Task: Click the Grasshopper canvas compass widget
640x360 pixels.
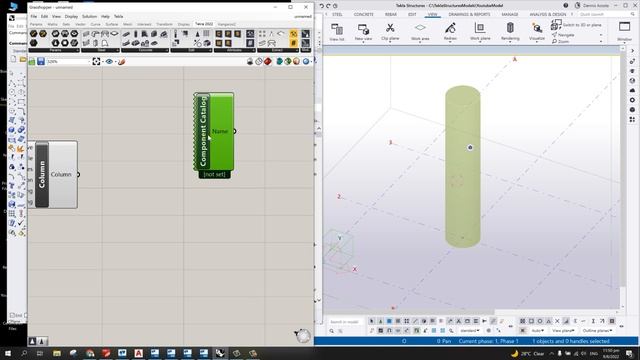Action: (x=303, y=336)
